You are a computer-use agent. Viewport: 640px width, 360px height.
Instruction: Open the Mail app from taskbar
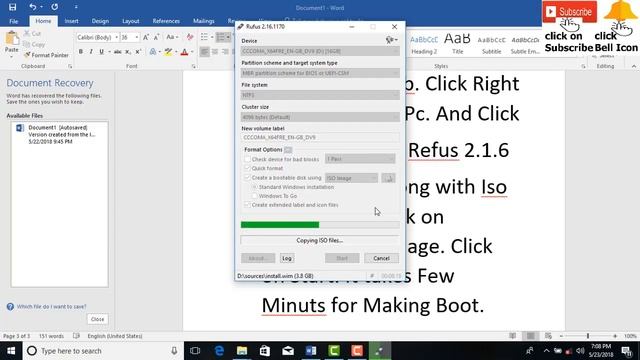tap(288, 351)
